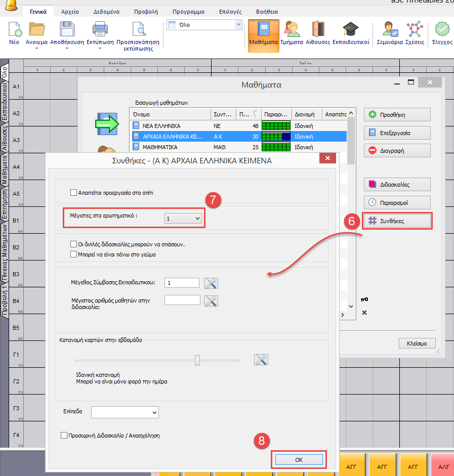The image size is (454, 476).
Task: Click the Νέο (New) document icon
Action: pyautogui.click(x=14, y=30)
